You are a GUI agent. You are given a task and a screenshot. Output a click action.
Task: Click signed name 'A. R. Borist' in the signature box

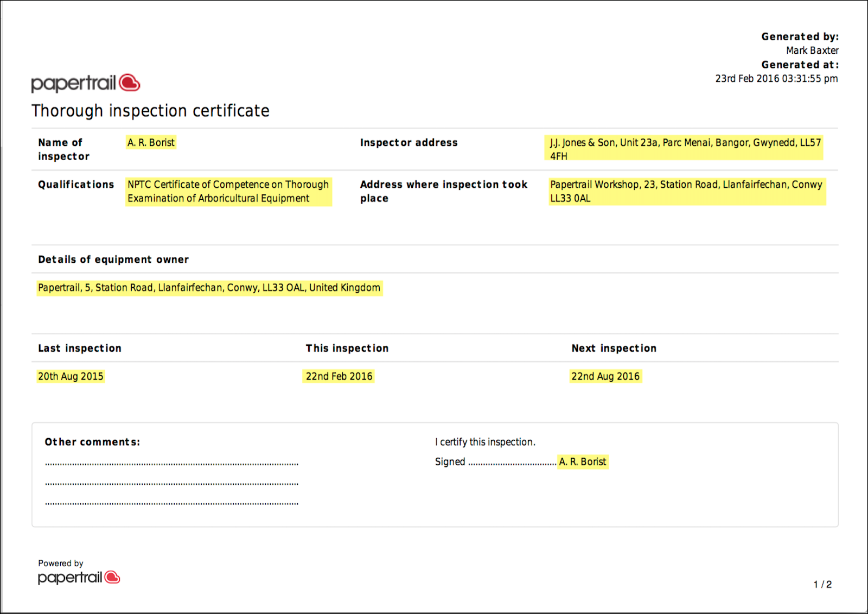point(583,462)
